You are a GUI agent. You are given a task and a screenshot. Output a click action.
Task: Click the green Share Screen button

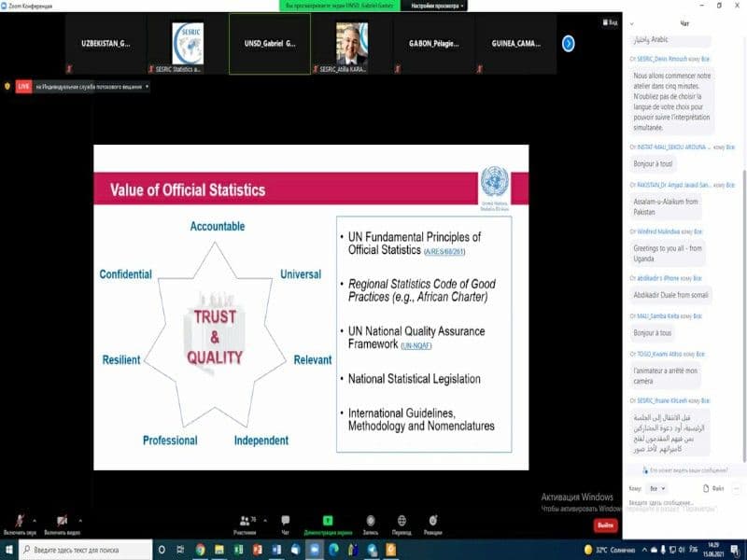(328, 521)
